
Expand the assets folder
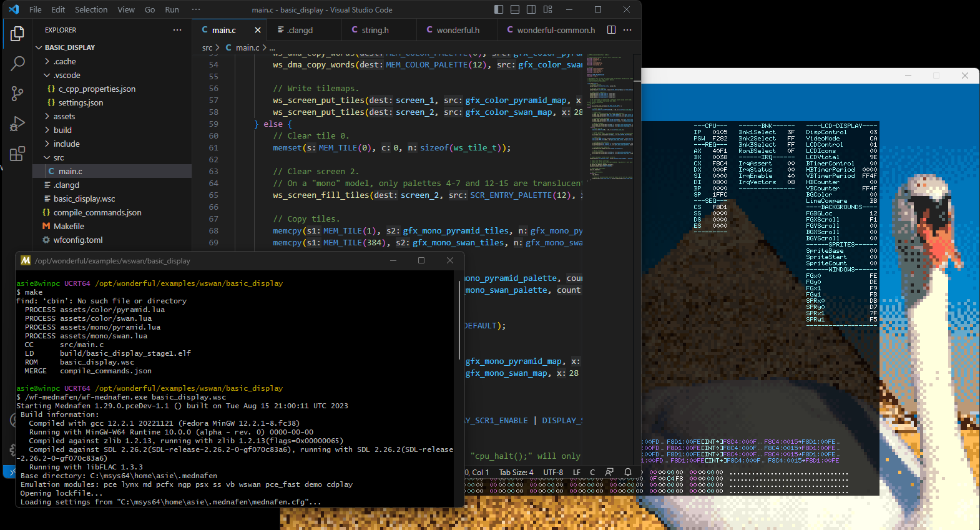tap(64, 116)
